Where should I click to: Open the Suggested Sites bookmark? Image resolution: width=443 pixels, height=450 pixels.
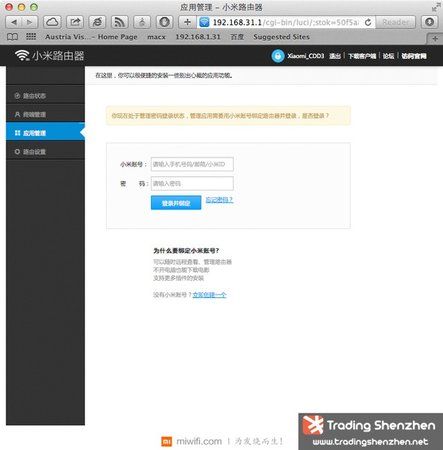point(281,37)
